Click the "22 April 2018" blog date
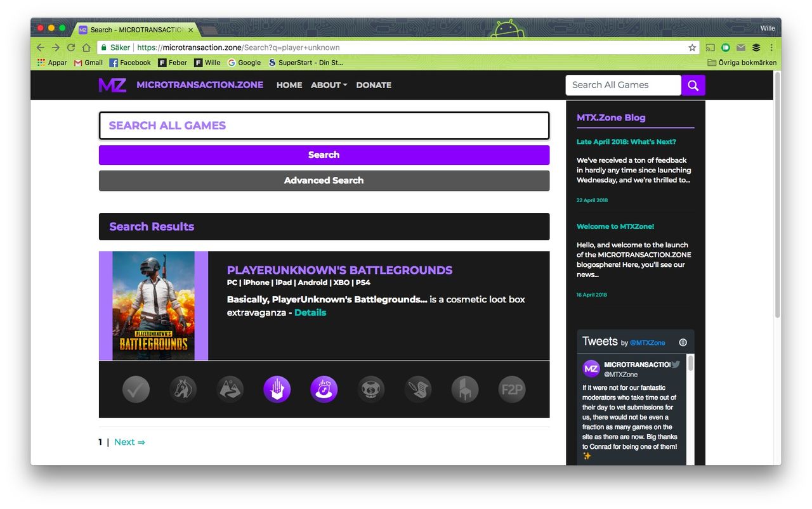The width and height of the screenshot is (812, 509). [592, 200]
